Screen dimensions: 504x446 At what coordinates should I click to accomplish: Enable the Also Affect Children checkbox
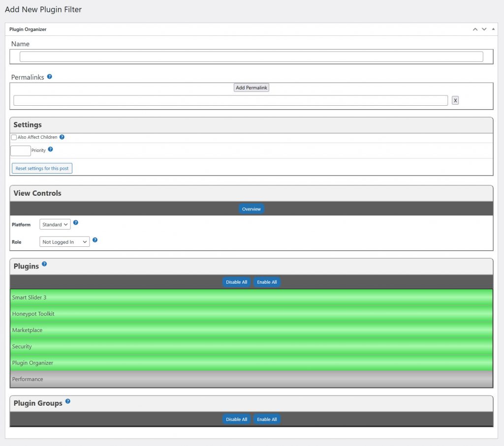14,137
